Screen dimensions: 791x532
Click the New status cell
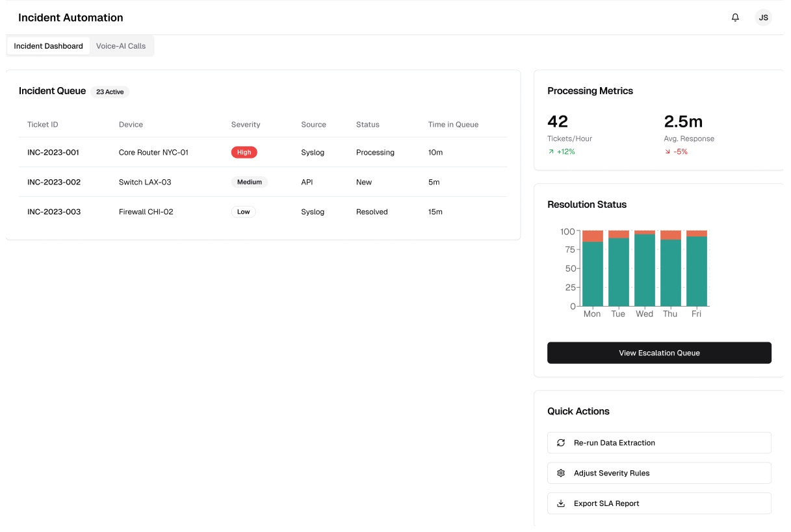tap(364, 183)
